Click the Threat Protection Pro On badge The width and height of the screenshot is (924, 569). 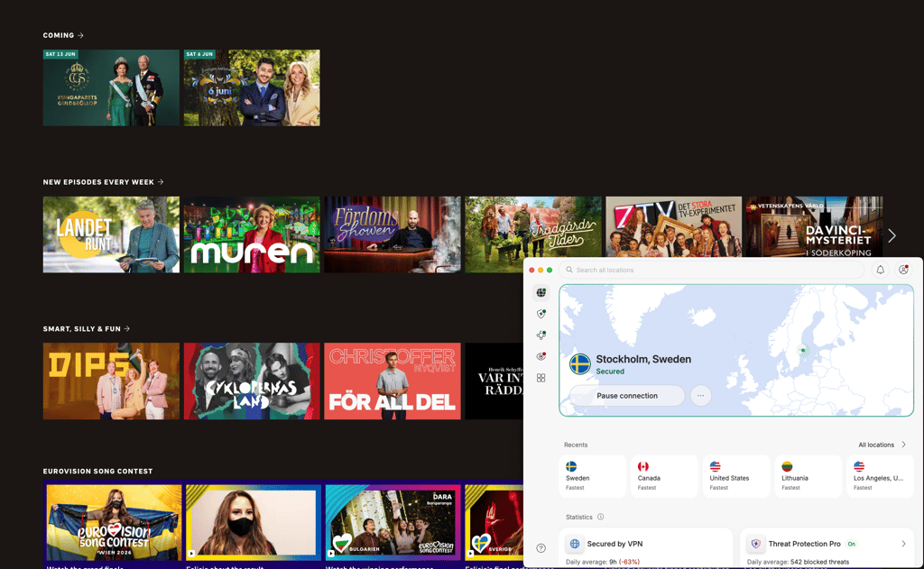click(851, 544)
